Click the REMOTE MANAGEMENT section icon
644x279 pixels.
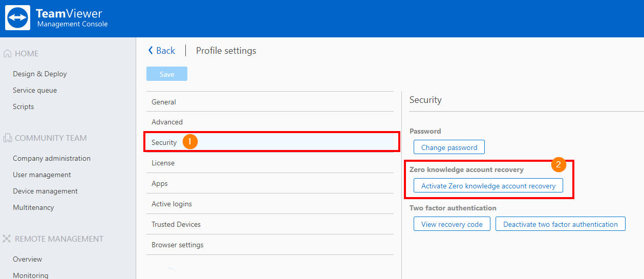pyautogui.click(x=7, y=239)
